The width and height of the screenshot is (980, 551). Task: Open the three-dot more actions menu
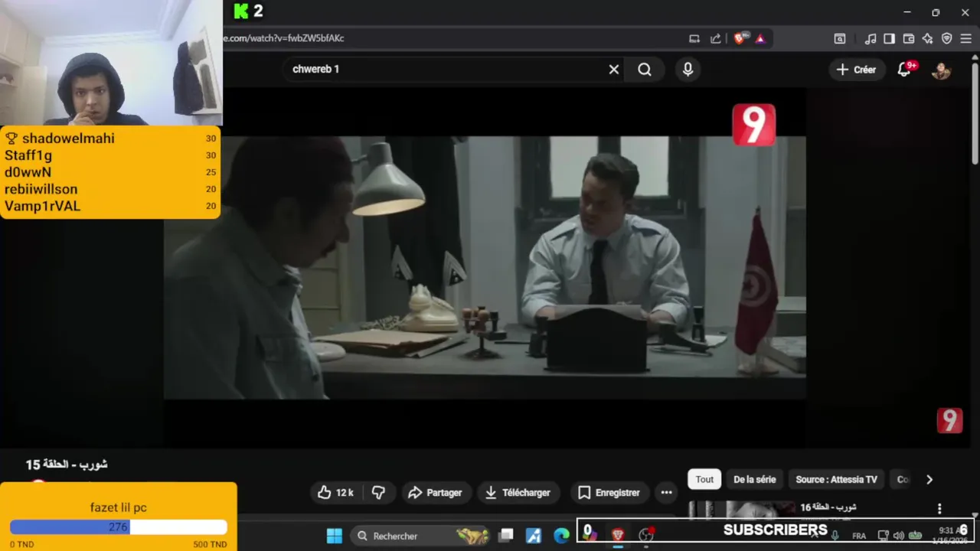pos(666,493)
